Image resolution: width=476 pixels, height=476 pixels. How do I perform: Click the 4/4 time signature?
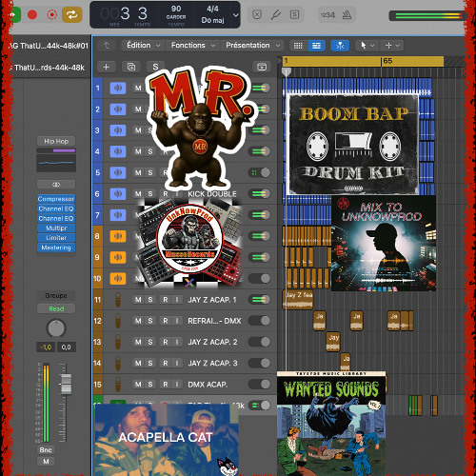point(212,9)
